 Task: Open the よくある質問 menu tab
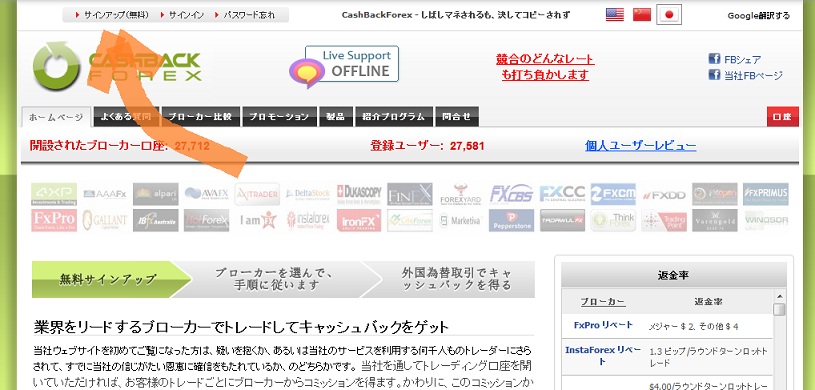(x=126, y=116)
